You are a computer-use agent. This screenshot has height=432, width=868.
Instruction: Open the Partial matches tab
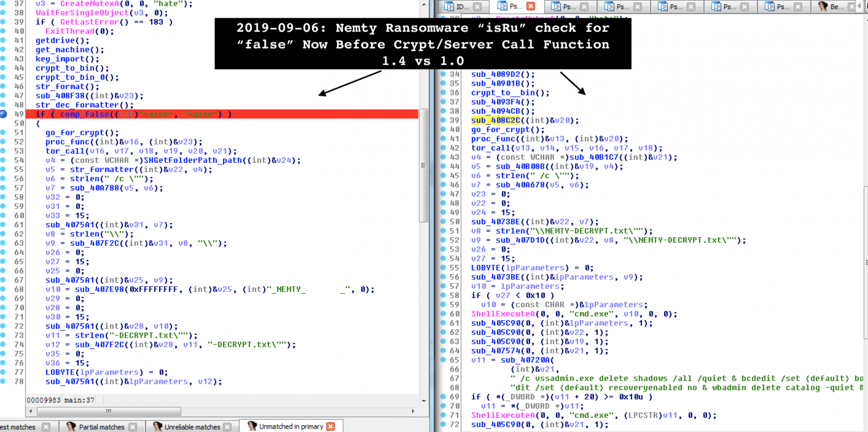pyautogui.click(x=101, y=427)
